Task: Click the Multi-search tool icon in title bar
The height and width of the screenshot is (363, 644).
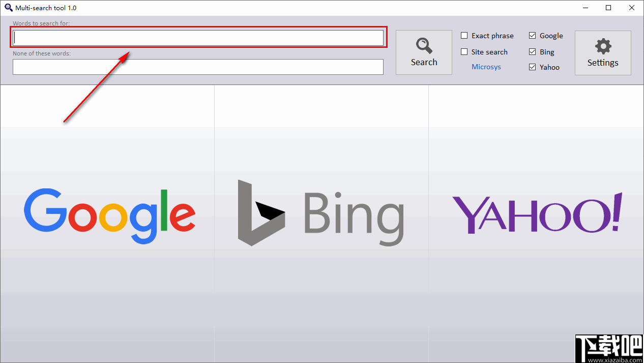Action: pos(8,8)
